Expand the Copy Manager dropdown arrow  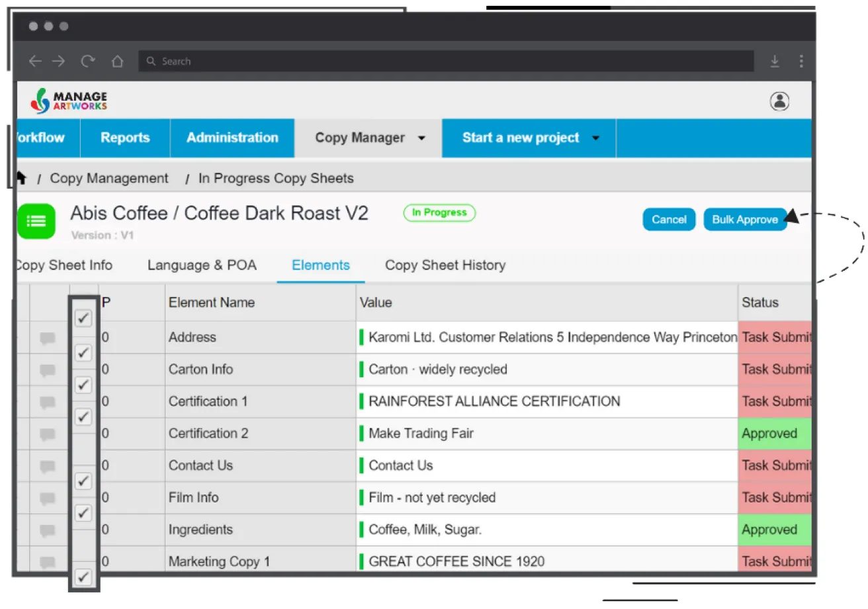421,138
